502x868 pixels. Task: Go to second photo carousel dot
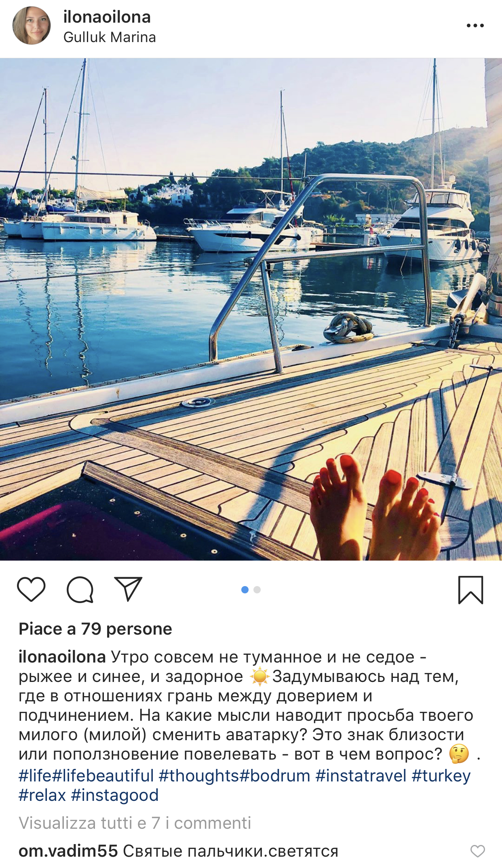(x=257, y=590)
